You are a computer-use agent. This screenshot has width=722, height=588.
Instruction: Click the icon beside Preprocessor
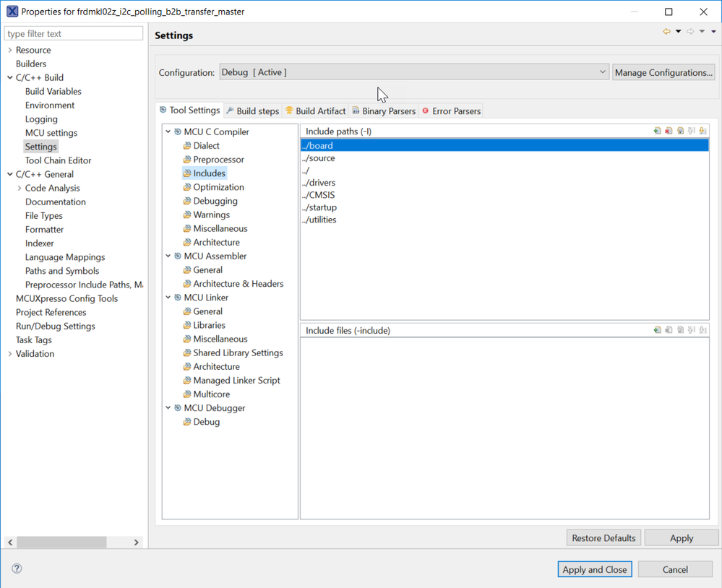click(x=187, y=159)
